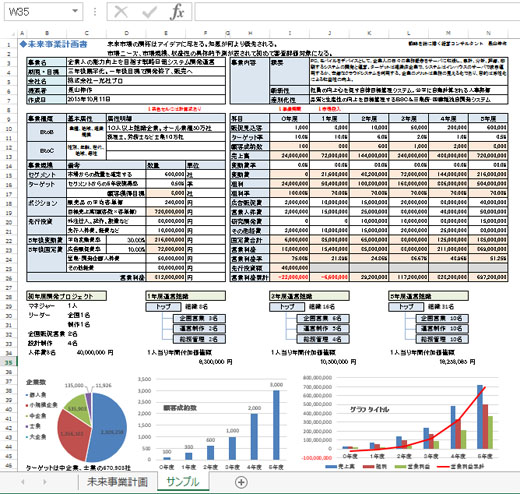Select the 4年度 bar labeled 2,000
This screenshot has height=494, width=520.
click(254, 437)
